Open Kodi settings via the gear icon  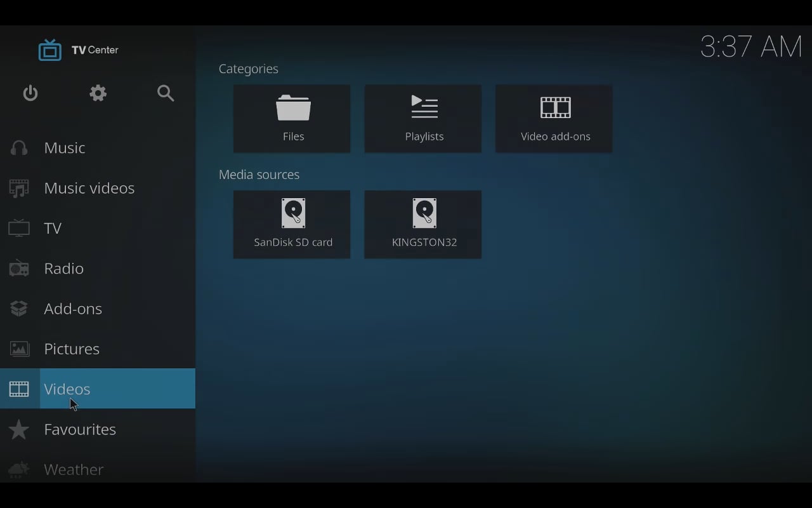pyautogui.click(x=98, y=93)
